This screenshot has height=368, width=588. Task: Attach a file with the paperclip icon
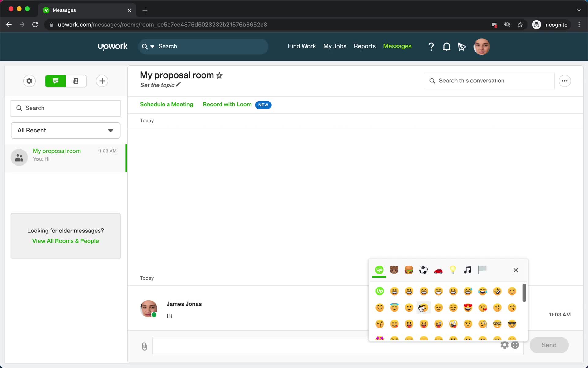[145, 346]
